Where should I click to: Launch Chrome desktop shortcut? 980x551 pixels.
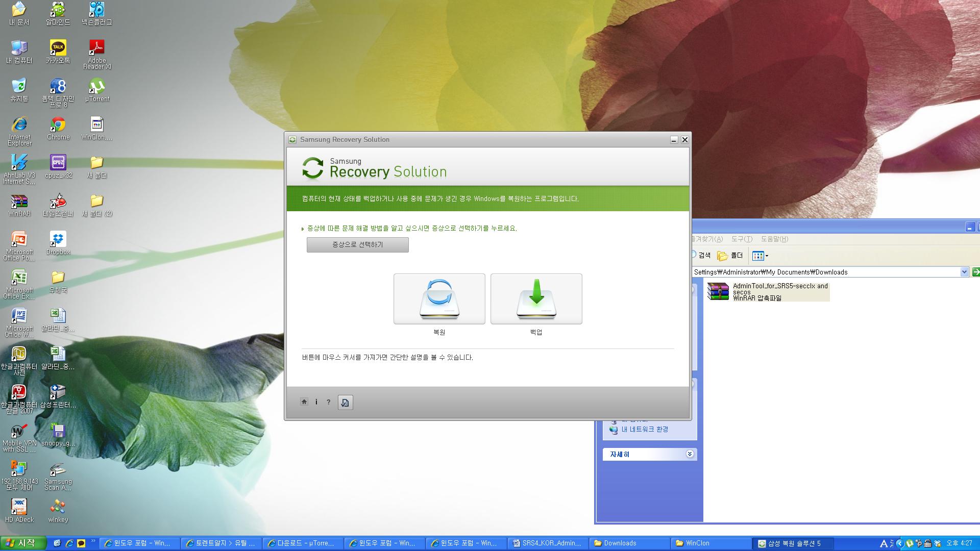(x=58, y=129)
